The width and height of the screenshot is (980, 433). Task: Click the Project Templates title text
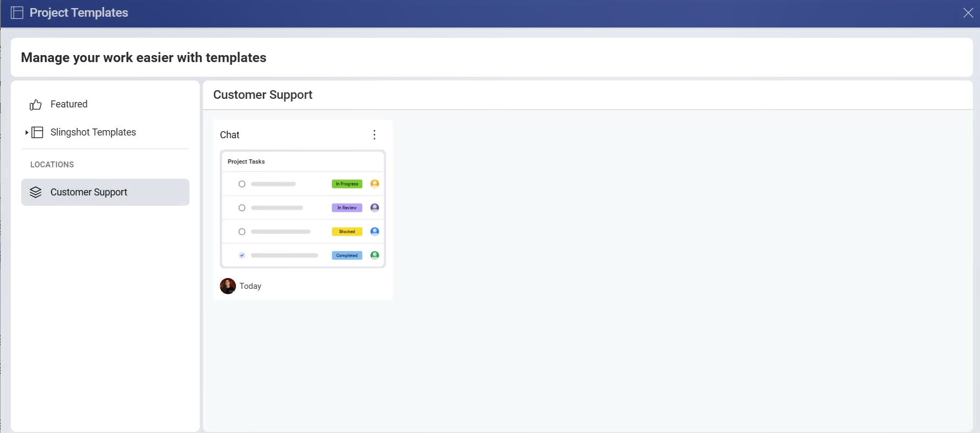[x=79, y=13]
